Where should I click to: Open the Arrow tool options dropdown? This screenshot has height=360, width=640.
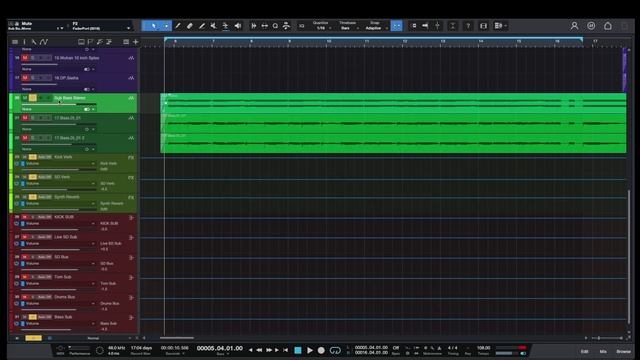(x=167, y=26)
